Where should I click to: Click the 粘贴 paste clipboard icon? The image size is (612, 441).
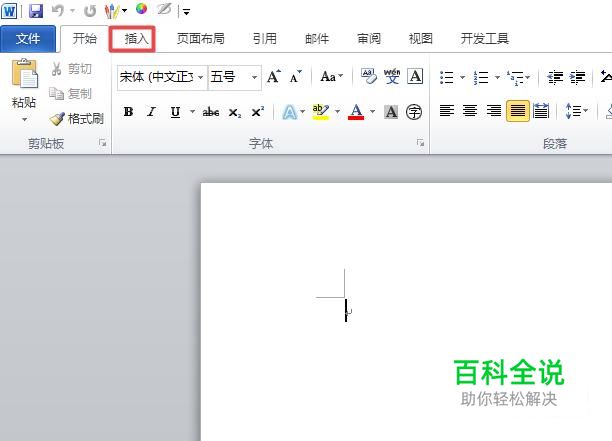(x=24, y=73)
